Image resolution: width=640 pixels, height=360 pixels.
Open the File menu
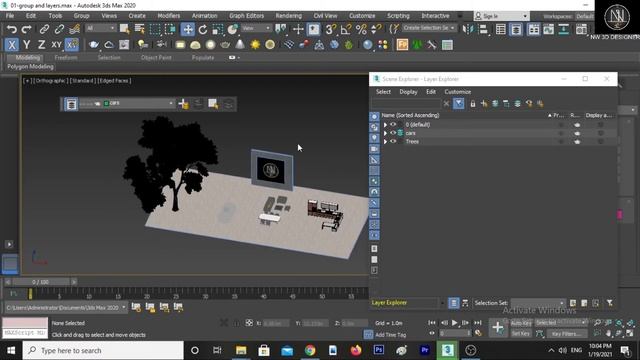coord(10,16)
